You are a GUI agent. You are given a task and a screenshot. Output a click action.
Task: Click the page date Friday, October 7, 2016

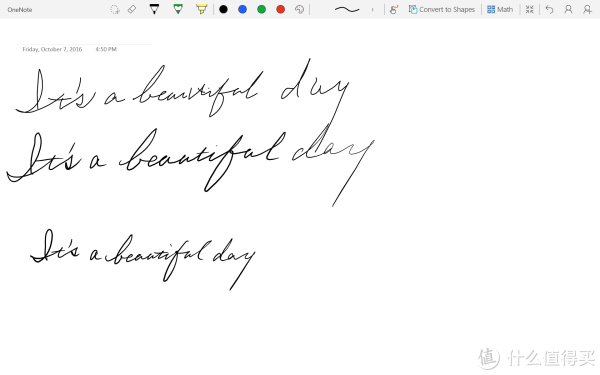point(52,49)
